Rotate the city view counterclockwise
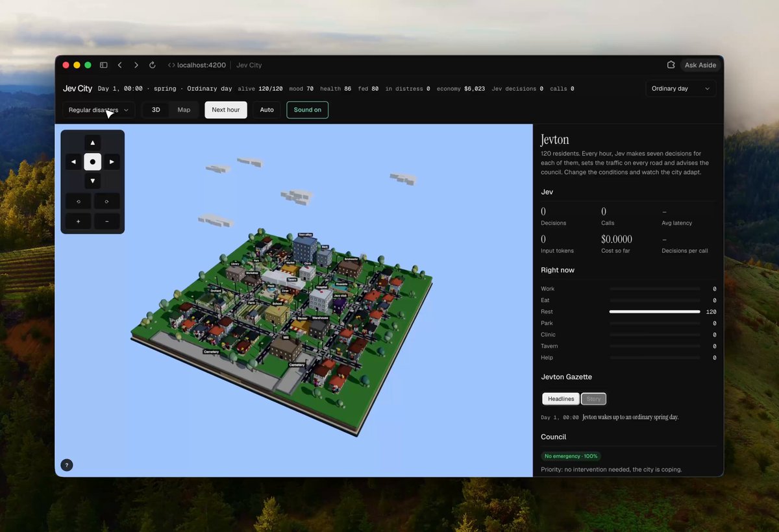Screen dimensions: 779x532 [x=79, y=201]
